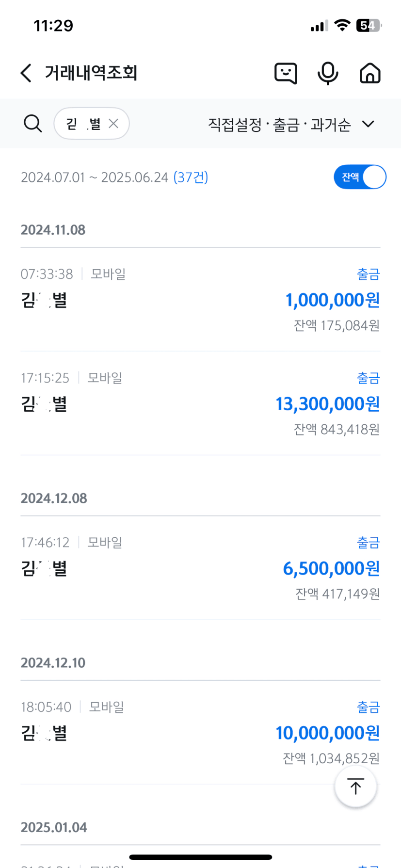Tap the 2025.01.04 date header
The height and width of the screenshot is (868, 401).
click(x=54, y=827)
